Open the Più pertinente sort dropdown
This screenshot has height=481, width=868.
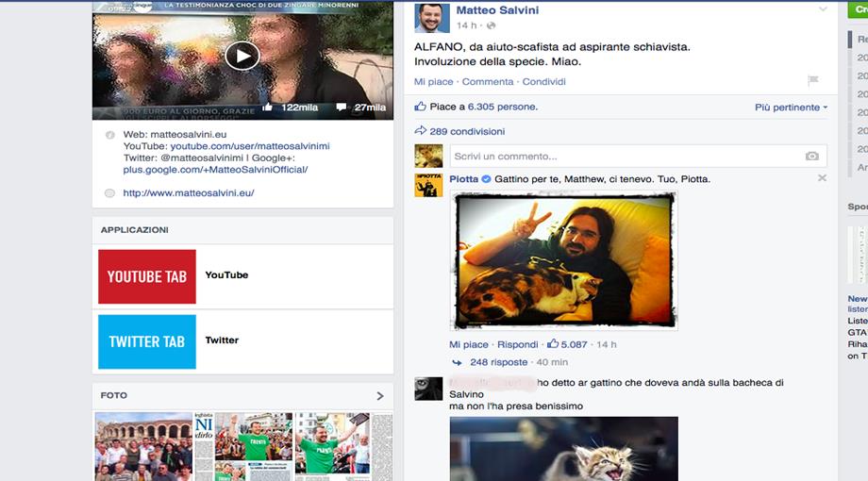(x=791, y=108)
